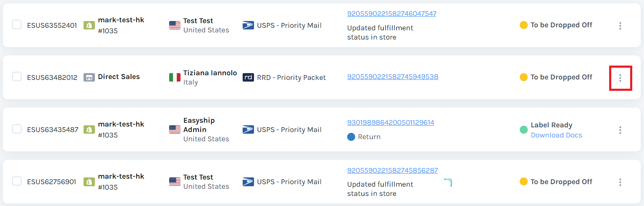Click the green Label Ready status dot
This screenshot has height=206, width=644.
click(x=524, y=129)
